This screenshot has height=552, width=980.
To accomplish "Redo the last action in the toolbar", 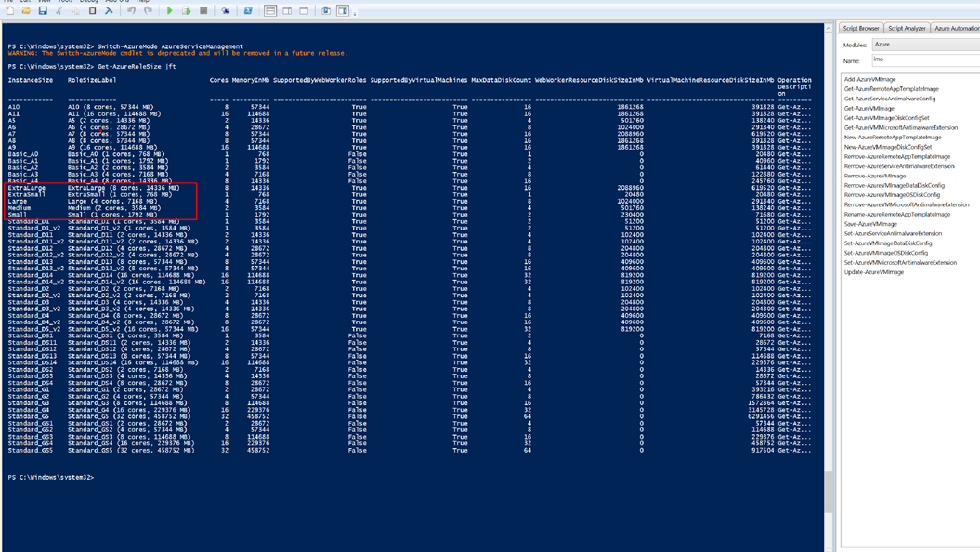I will (x=148, y=10).
